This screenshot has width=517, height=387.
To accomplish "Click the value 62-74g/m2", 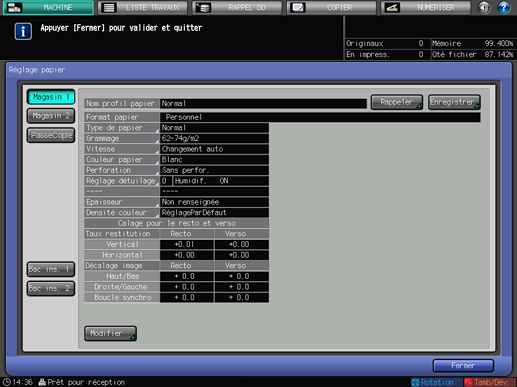I will click(x=214, y=138).
